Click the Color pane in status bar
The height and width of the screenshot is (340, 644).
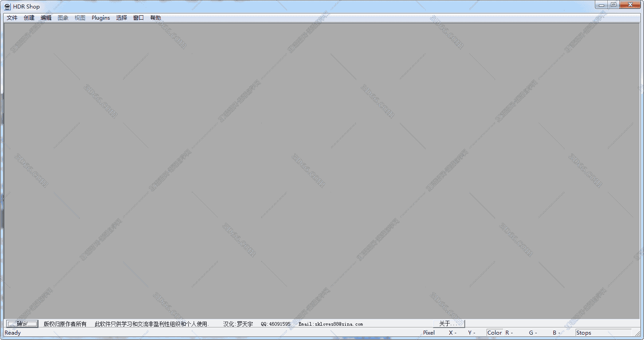(495, 333)
